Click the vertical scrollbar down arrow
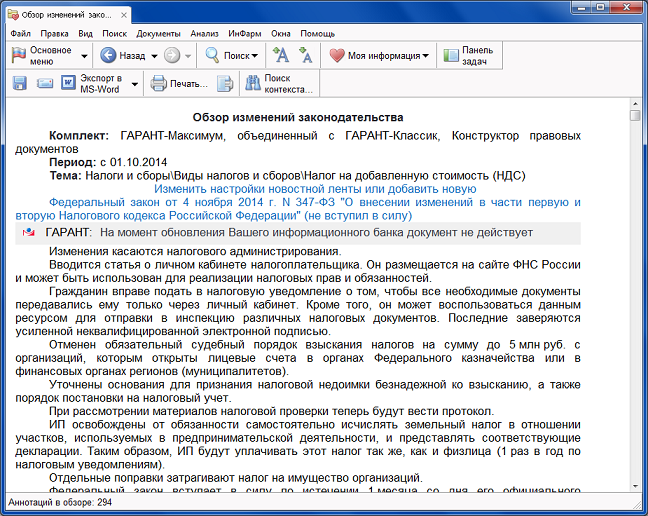This screenshot has height=516, width=648. coord(635,490)
